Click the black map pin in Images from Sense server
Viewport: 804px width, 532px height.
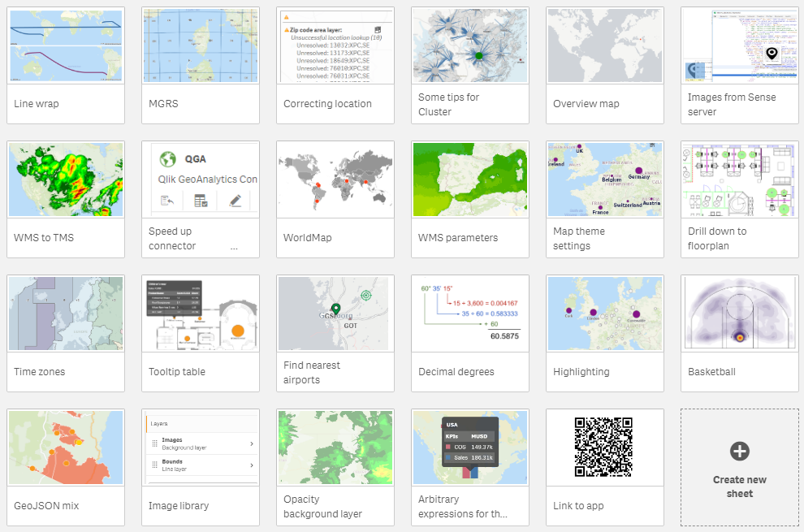coord(772,54)
